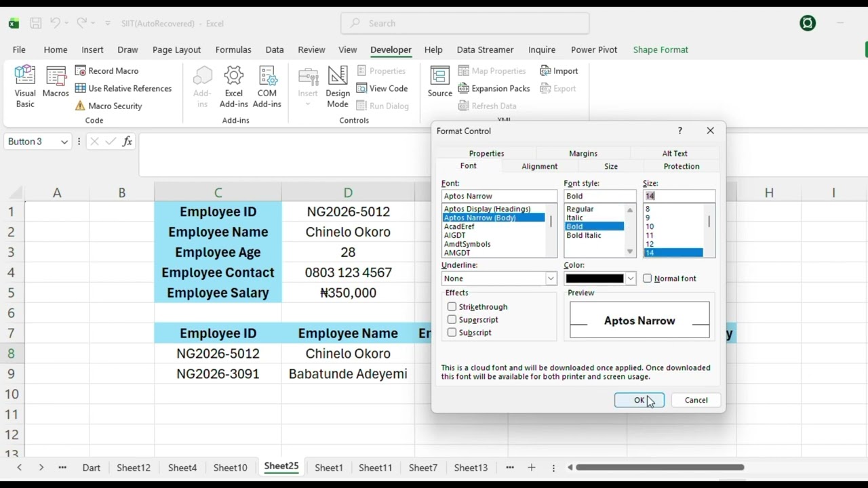This screenshot has width=868, height=488.
Task: Click Cancel in Format Control
Action: tap(696, 400)
